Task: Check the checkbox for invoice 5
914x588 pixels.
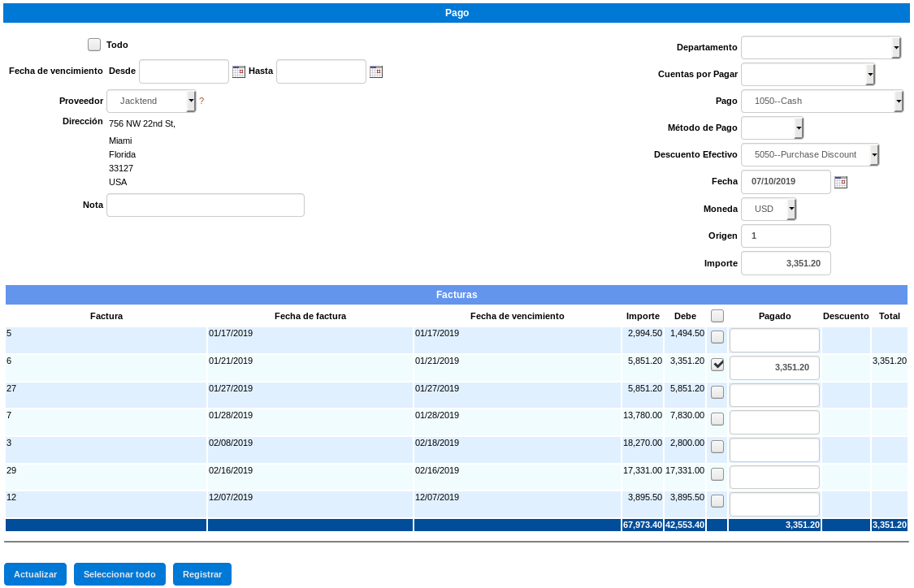Action: (717, 337)
